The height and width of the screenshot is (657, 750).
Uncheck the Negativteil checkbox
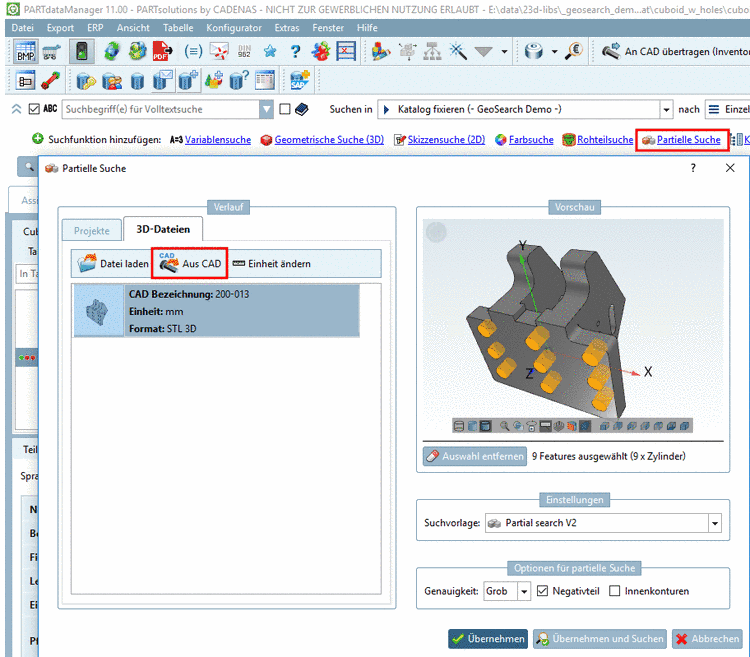(542, 591)
